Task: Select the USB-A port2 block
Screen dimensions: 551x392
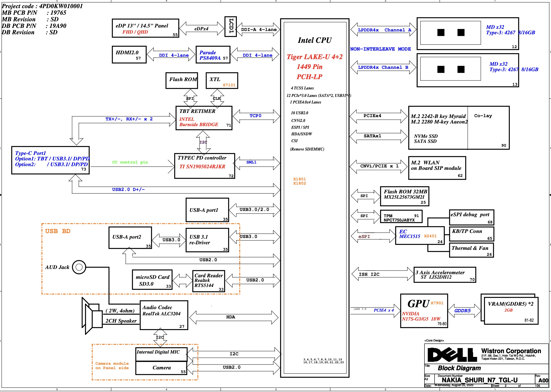Action: pyautogui.click(x=130, y=238)
